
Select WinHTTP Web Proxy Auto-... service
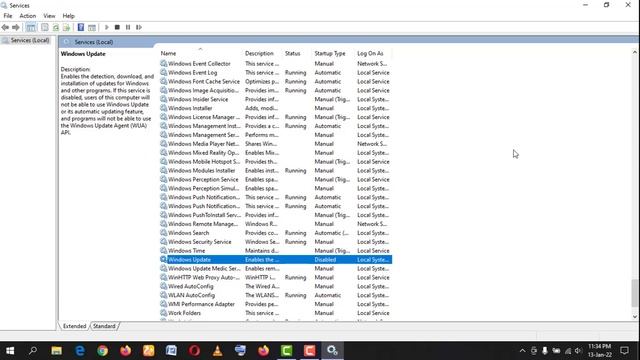(x=276, y=278)
